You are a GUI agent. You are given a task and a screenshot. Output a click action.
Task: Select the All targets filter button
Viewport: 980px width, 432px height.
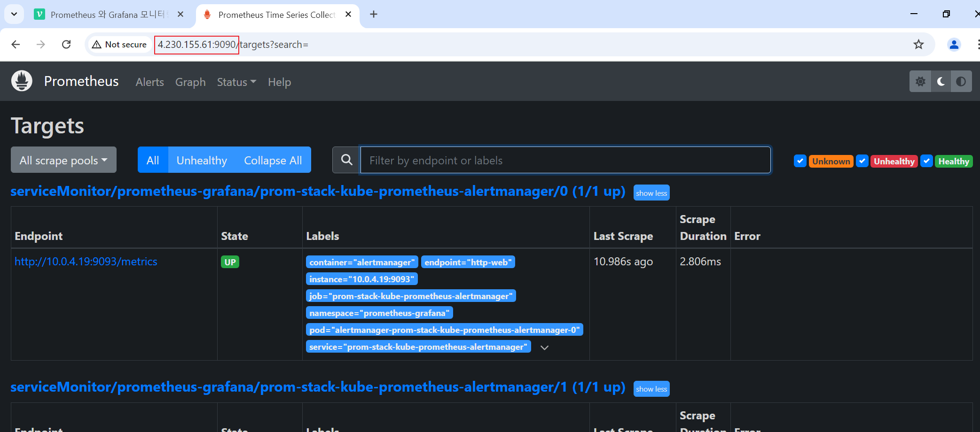(153, 160)
